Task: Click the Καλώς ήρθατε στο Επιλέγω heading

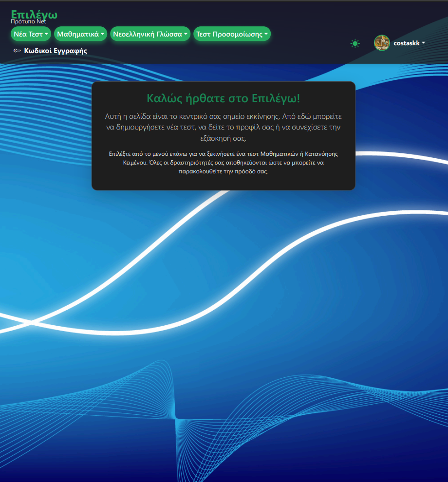Action: click(x=224, y=98)
